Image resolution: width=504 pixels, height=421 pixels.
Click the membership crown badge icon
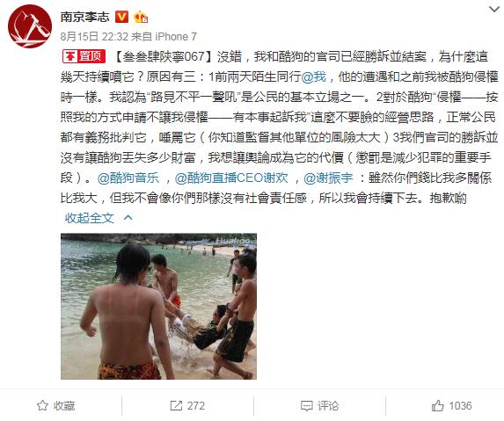pos(141,17)
